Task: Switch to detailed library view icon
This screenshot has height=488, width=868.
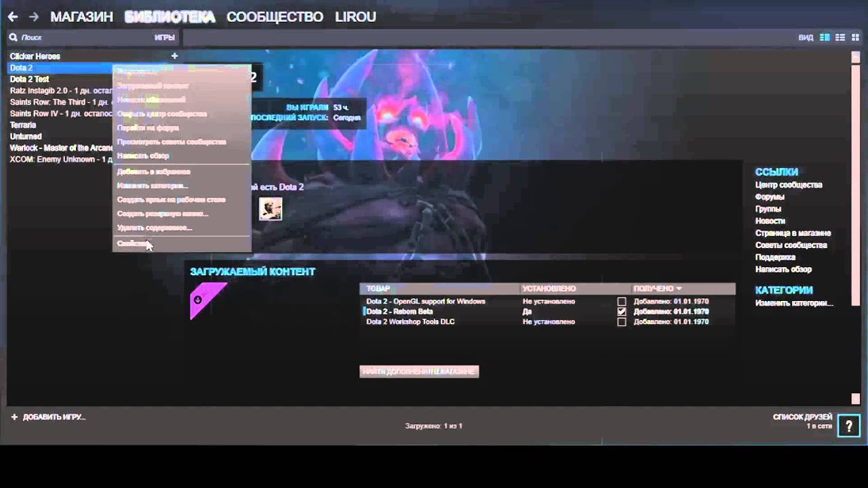Action: [x=825, y=37]
